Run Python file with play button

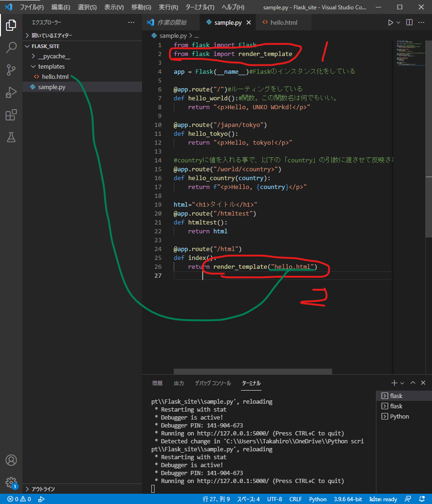(x=390, y=22)
